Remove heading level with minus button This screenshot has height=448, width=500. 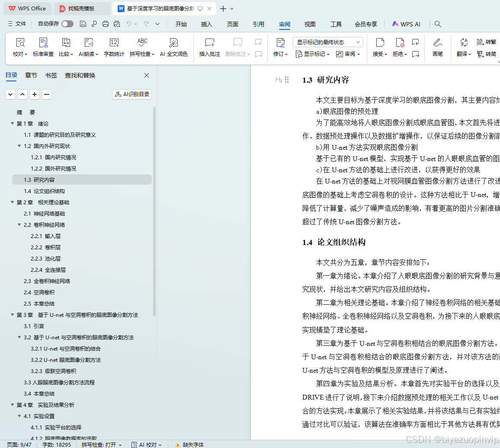[47, 94]
